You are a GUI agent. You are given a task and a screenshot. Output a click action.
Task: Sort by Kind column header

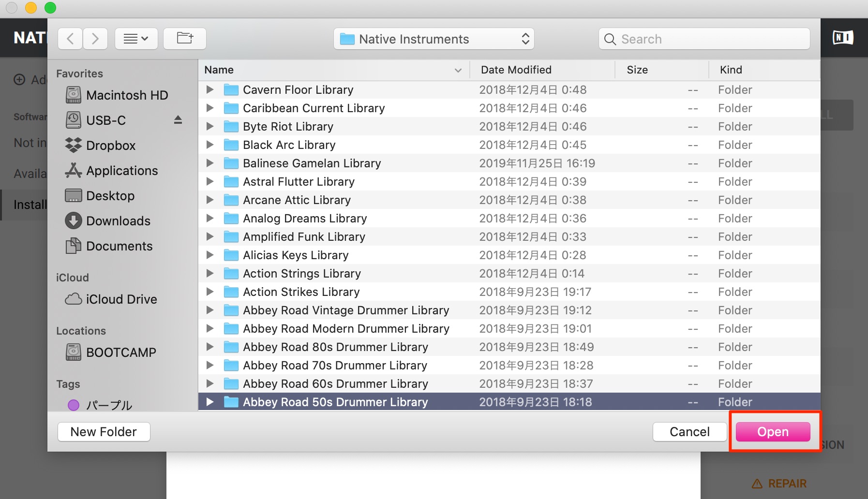click(764, 70)
